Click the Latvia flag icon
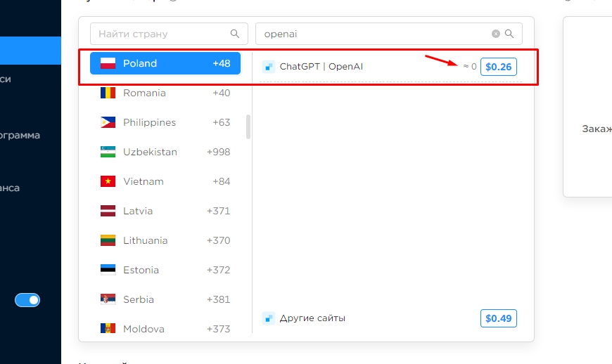This screenshot has height=364, width=612. coord(108,211)
